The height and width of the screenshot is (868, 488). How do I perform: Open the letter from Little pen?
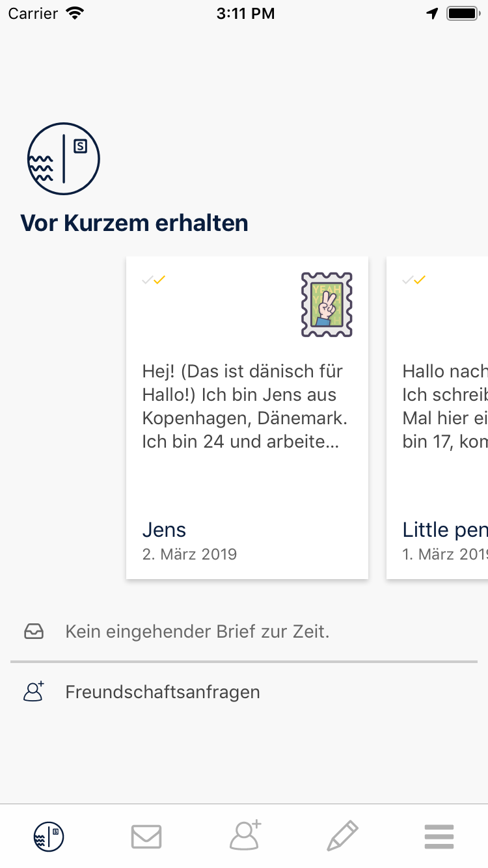(x=437, y=418)
